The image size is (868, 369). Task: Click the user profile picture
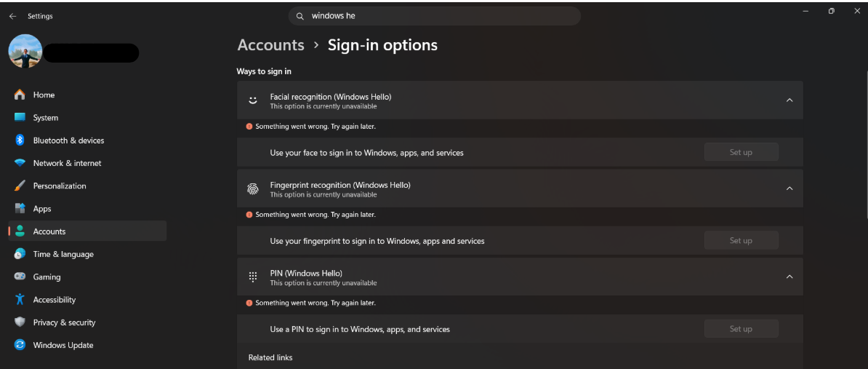pyautogui.click(x=25, y=51)
